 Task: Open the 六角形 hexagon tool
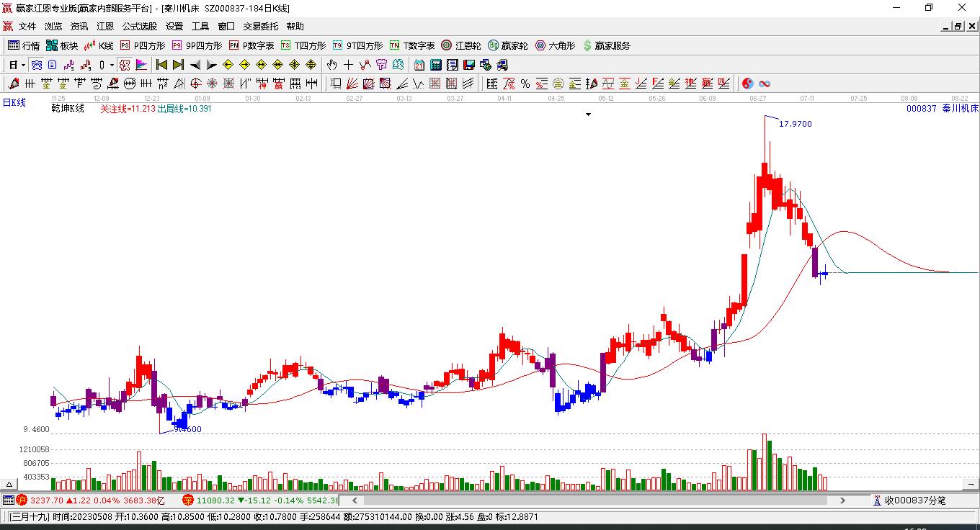click(x=555, y=45)
